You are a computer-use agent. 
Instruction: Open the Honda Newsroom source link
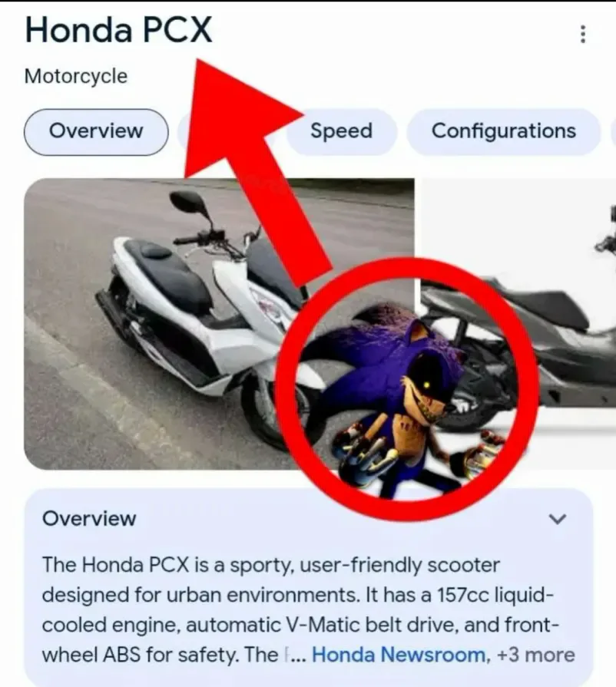coord(399,655)
